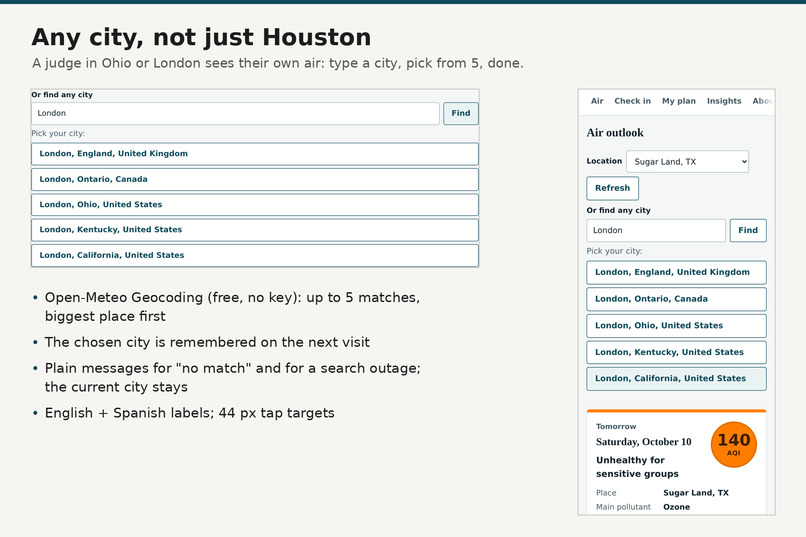Click the 'Any city, not just Houston' title
806x537 pixels.
coord(201,38)
